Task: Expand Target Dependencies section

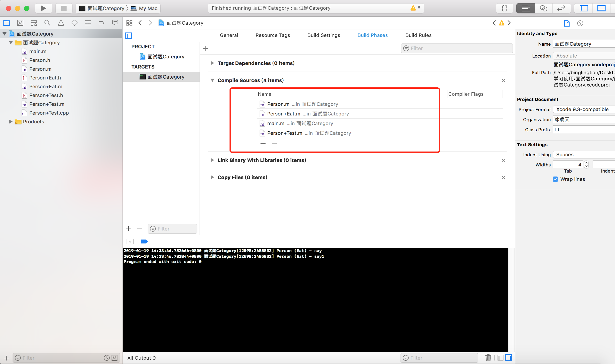Action: pos(212,63)
